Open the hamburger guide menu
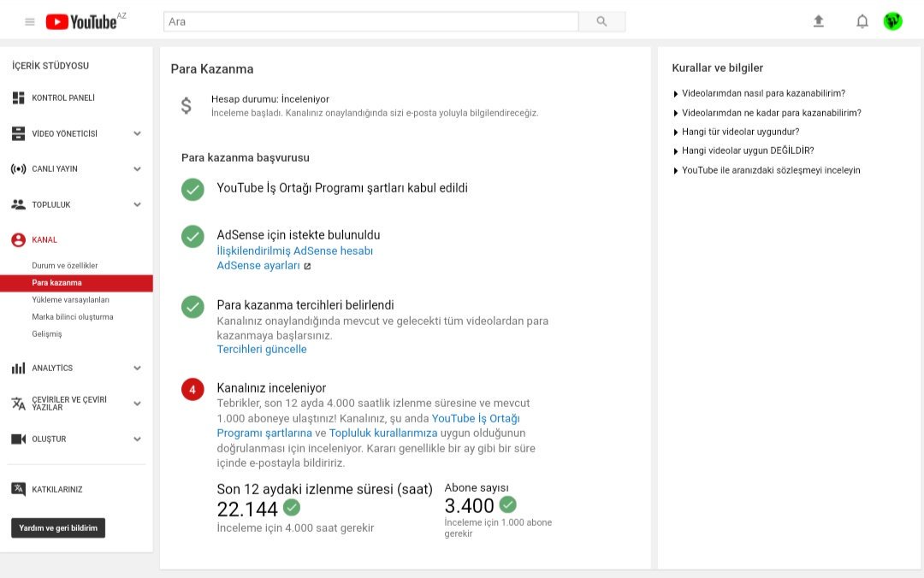The width and height of the screenshot is (924, 578). click(29, 21)
